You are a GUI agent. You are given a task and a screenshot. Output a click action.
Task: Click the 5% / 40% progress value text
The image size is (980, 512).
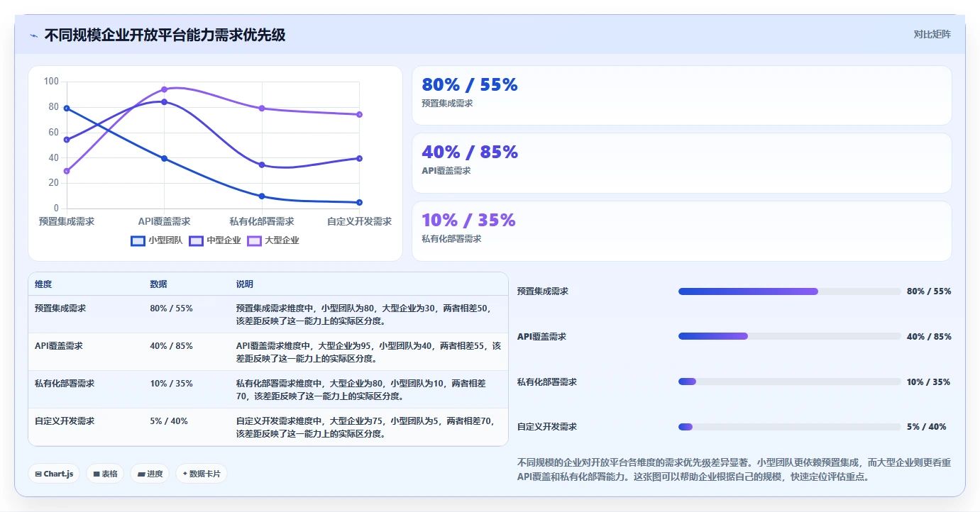point(927,427)
